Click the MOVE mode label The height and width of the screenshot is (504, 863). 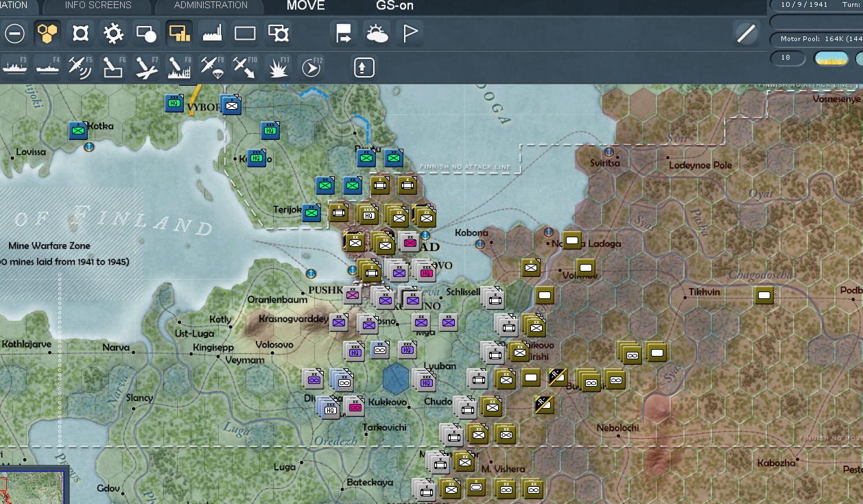point(306,5)
